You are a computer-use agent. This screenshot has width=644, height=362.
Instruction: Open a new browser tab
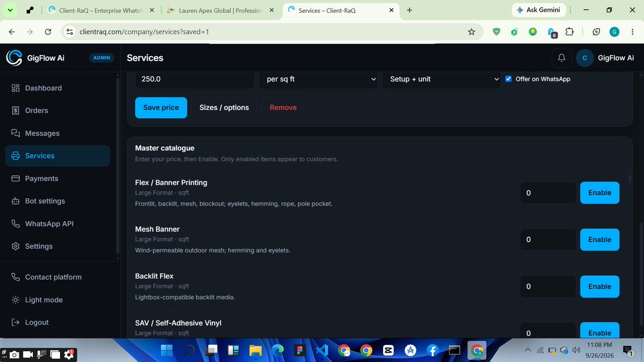click(x=409, y=10)
